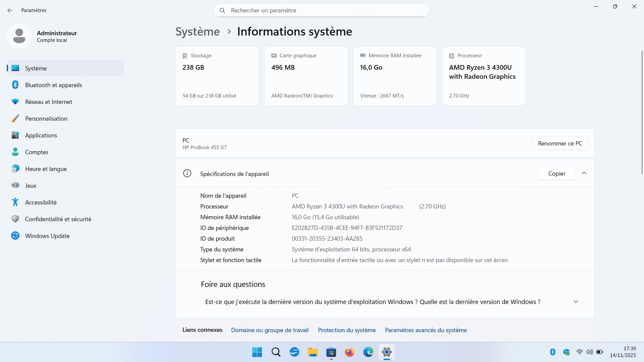
Task: Open Confidentialité et sécurité section
Action: [58, 219]
